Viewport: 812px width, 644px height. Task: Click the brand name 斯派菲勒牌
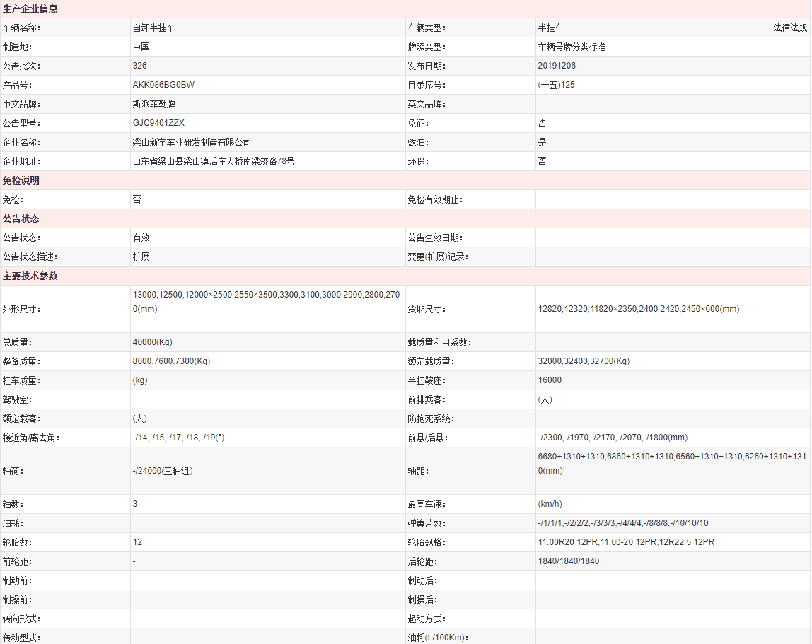(x=153, y=104)
